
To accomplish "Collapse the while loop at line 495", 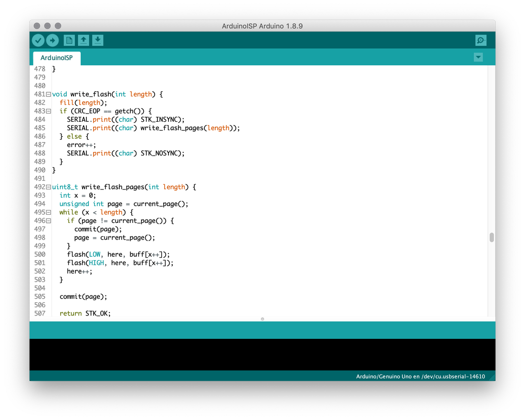I will click(49, 212).
